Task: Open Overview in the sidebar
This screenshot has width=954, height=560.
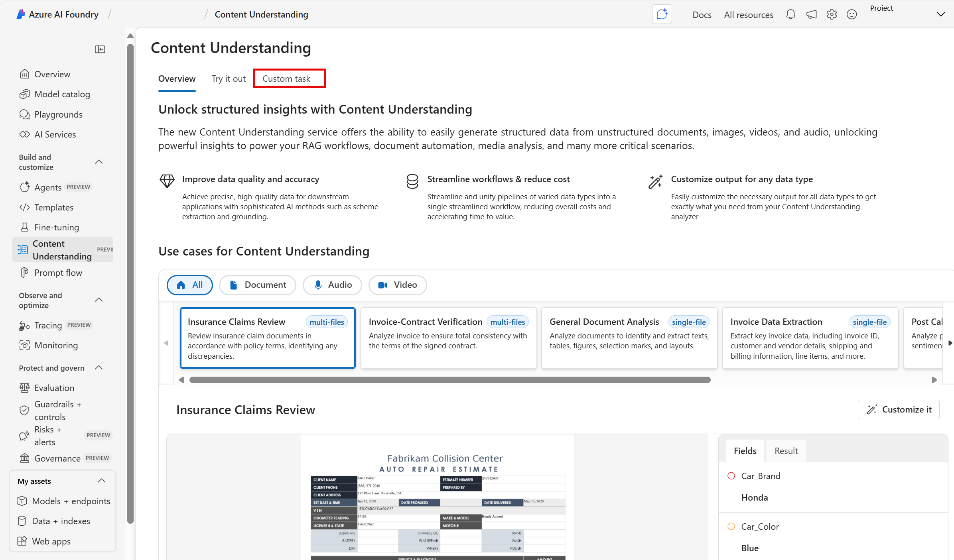Action: click(52, 74)
